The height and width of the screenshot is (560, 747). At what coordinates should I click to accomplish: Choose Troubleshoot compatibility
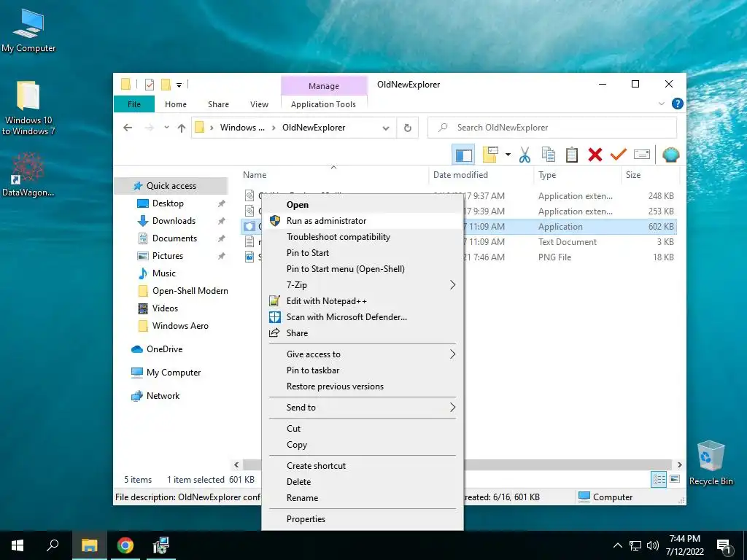(362, 237)
